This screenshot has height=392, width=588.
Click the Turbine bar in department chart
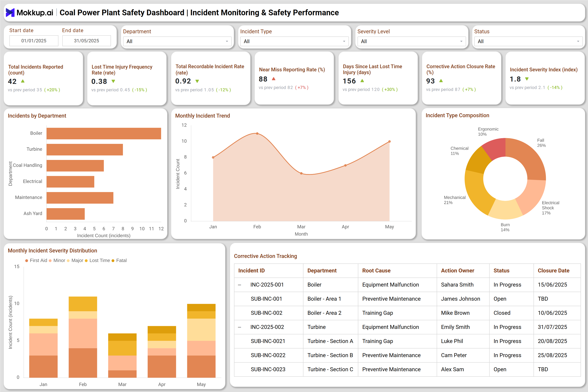(85, 150)
